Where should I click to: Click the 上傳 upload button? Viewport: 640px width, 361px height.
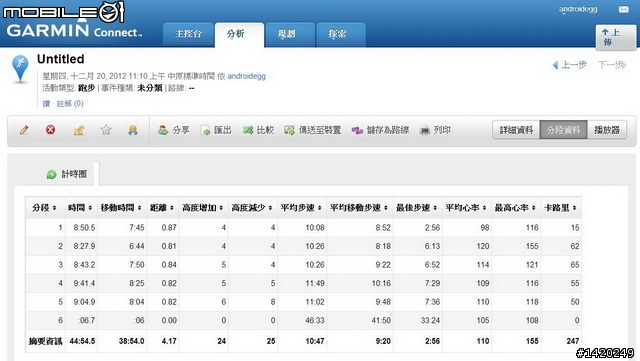[616, 37]
